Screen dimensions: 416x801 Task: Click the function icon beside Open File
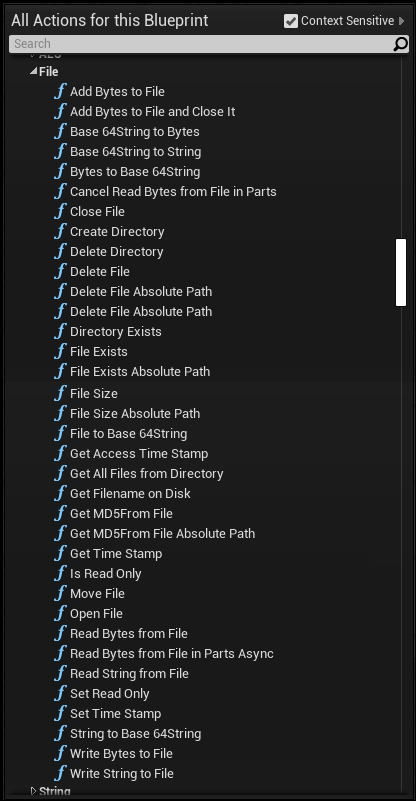coord(60,613)
